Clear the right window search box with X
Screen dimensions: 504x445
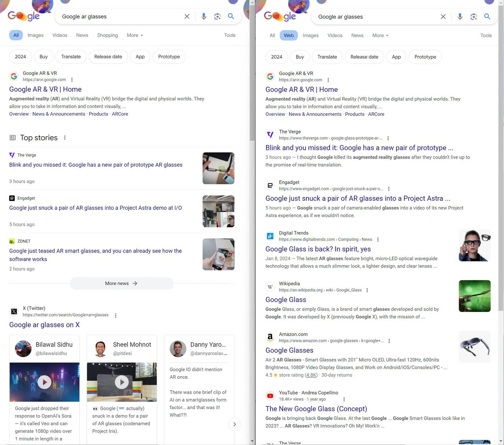(443, 17)
